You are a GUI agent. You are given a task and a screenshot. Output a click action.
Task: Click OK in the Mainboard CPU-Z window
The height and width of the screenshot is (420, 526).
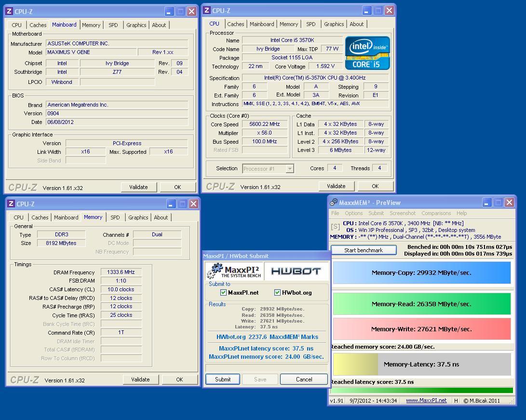click(178, 187)
